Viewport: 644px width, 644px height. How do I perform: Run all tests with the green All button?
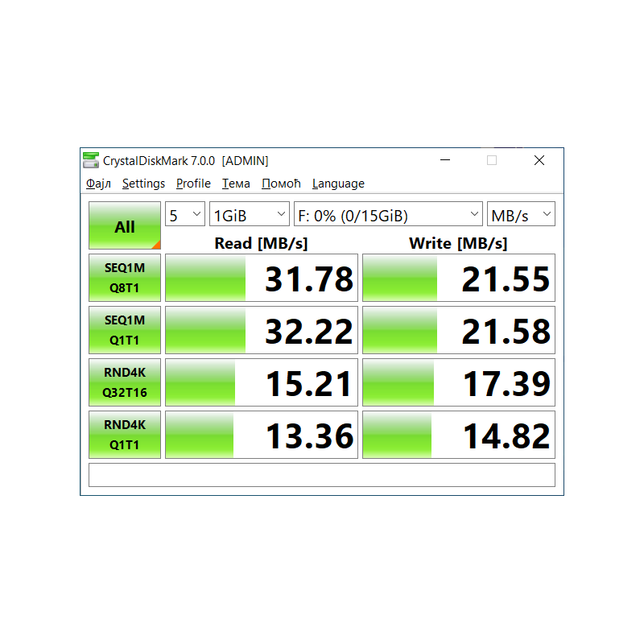(124, 225)
